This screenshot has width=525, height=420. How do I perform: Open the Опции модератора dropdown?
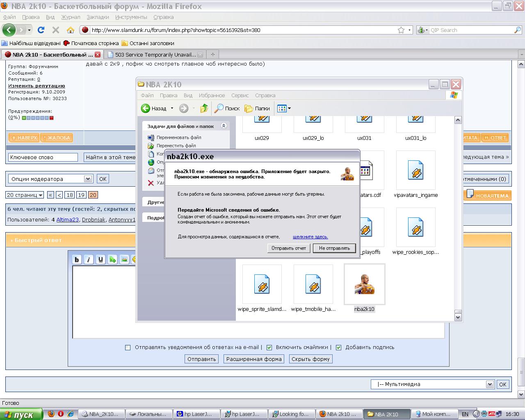50,179
